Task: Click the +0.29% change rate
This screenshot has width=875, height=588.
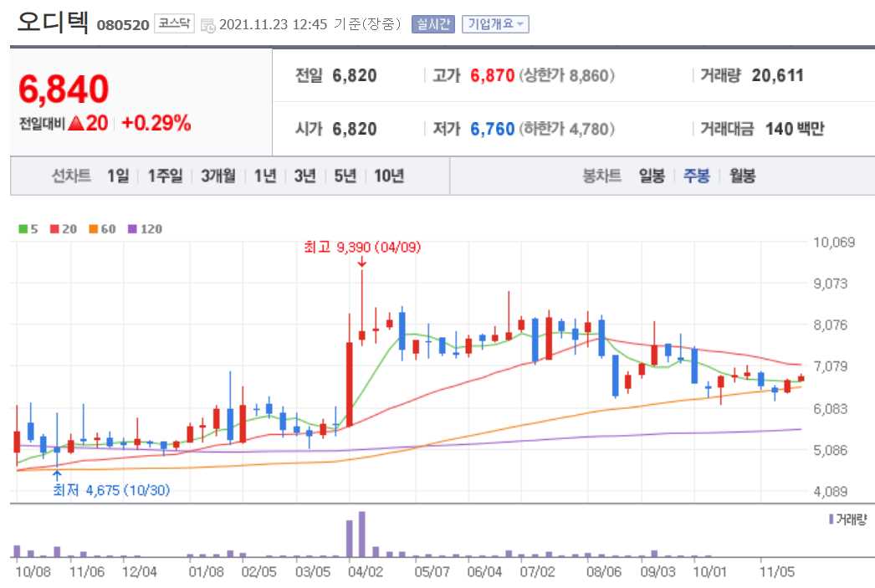Action: point(156,123)
